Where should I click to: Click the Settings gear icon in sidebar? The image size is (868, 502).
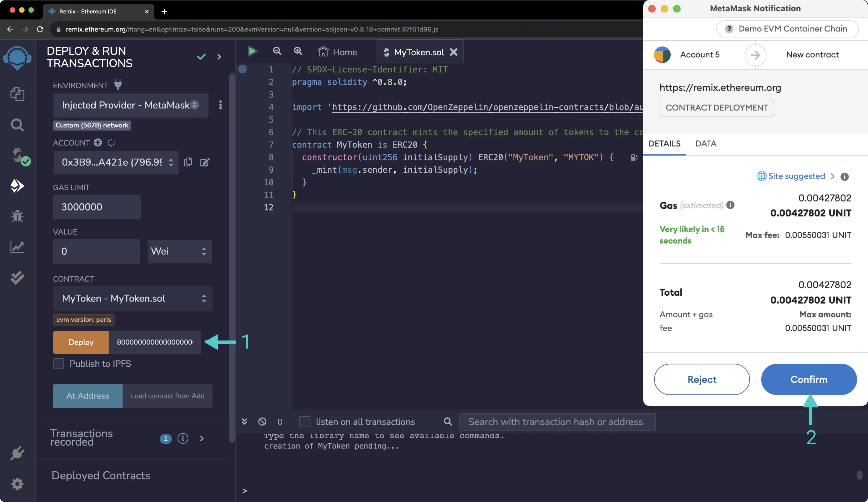tap(17, 483)
